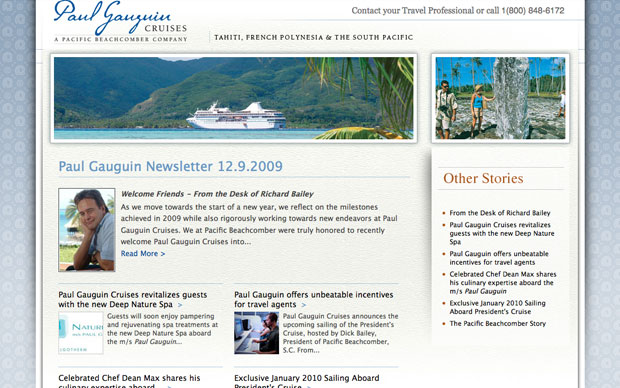The width and height of the screenshot is (620, 388).
Task: Open the Celebrated Chef Dean Max article headline
Action: pos(129,381)
